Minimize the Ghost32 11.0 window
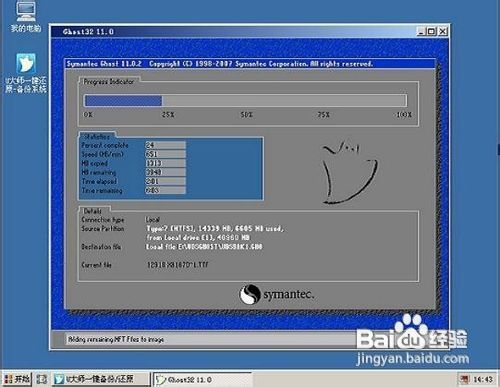 click(x=421, y=31)
